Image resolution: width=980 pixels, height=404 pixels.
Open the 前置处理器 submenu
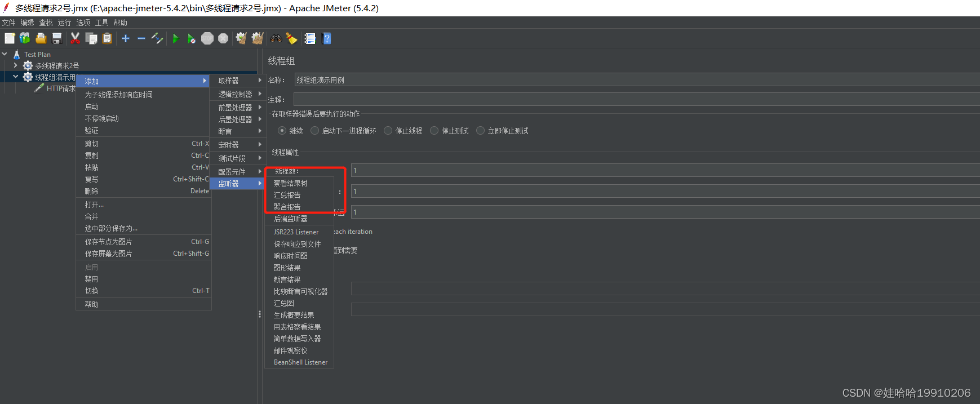237,107
